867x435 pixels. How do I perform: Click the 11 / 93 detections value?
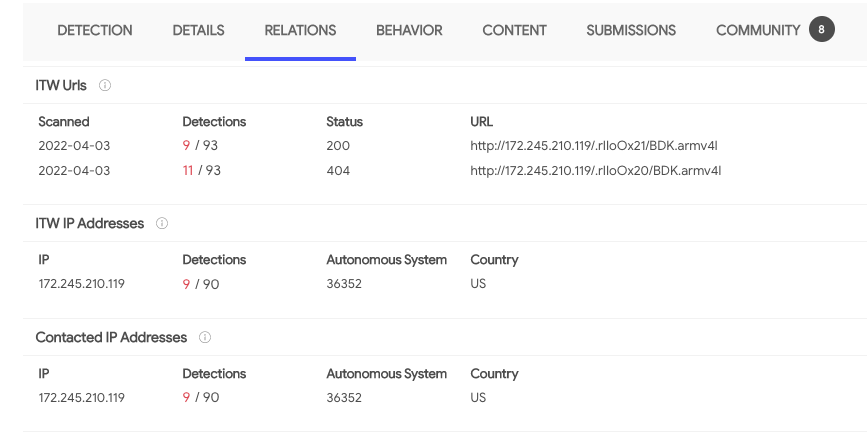point(201,171)
